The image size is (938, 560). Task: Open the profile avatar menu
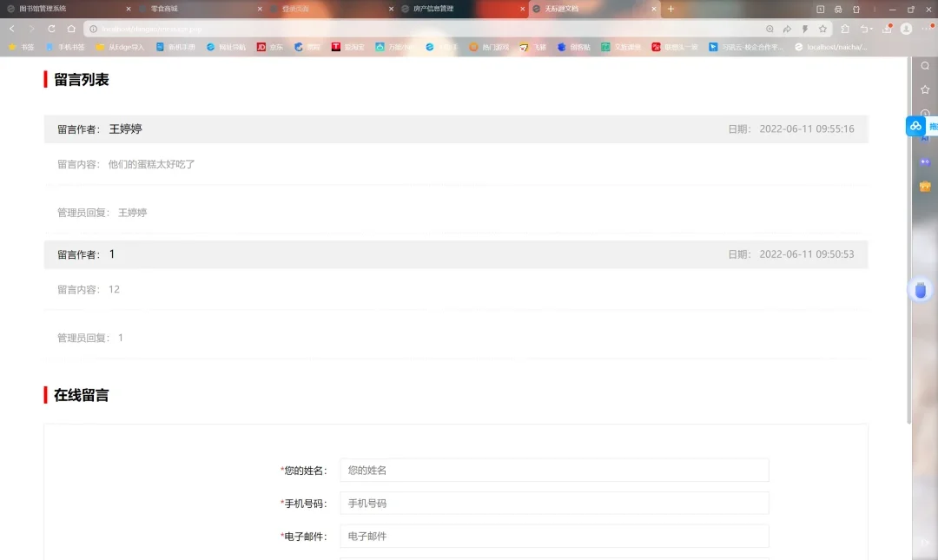(x=907, y=29)
